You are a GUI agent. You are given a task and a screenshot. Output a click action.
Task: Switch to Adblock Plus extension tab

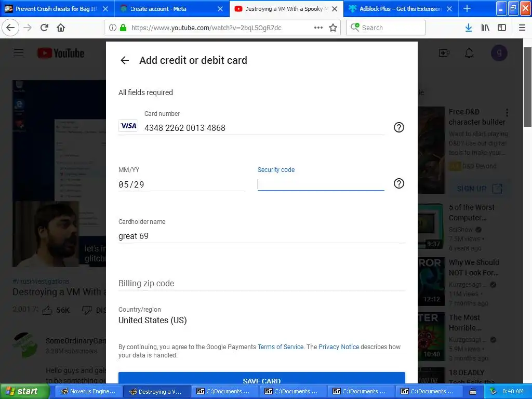(x=401, y=9)
